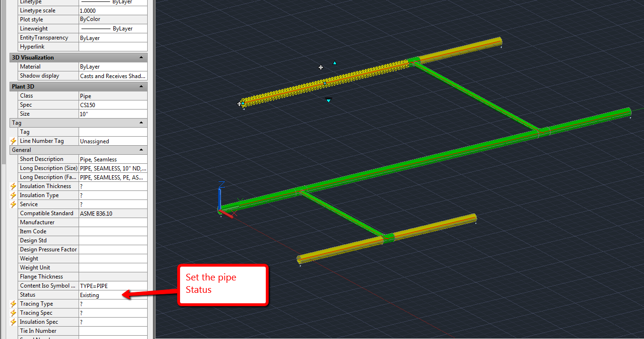Click the lightning icon beside Tracing Type
The width and height of the screenshot is (644, 339).
tap(13, 304)
